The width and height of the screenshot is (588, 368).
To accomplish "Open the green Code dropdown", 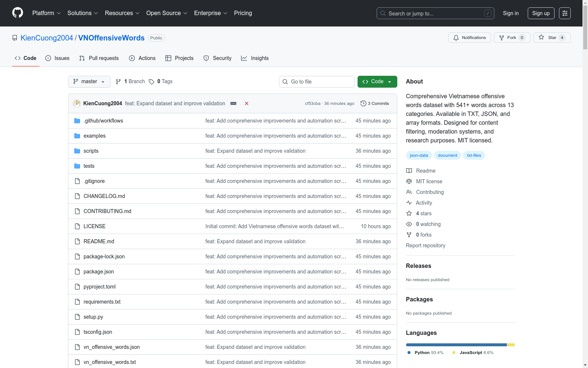I will [x=377, y=82].
